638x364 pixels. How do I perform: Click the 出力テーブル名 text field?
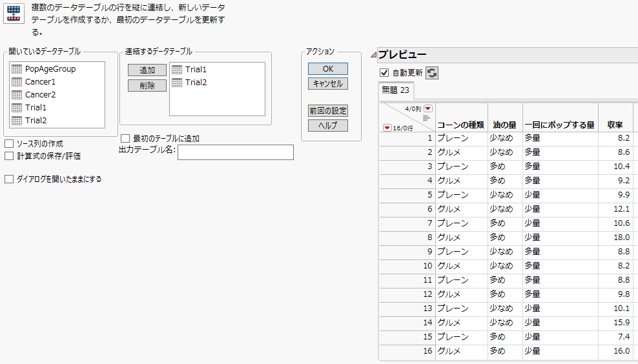coord(235,152)
